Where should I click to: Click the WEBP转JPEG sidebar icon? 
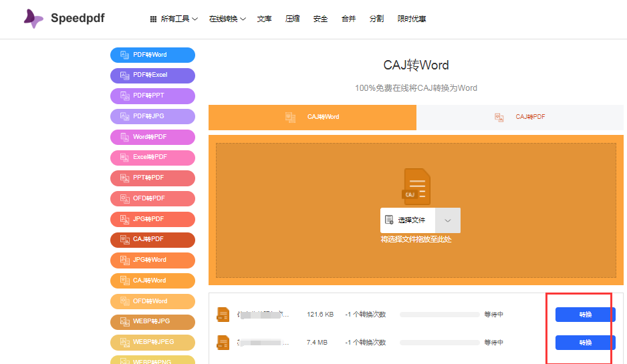[125, 343]
